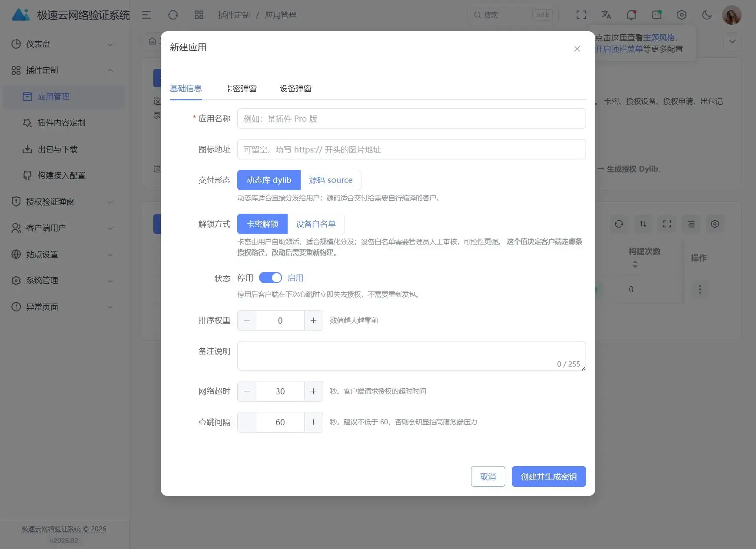
Task: Focus the 应用名称 input field
Action: click(x=411, y=119)
